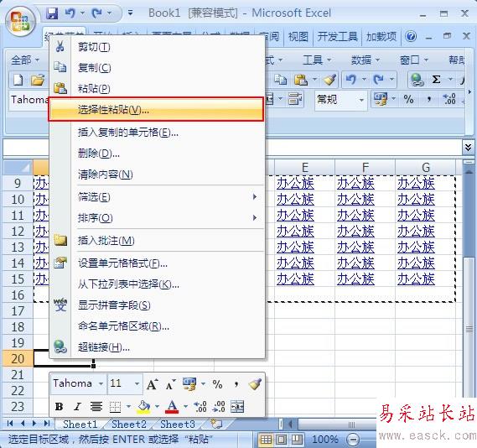Choose 超链接(H) from context menu

pos(157,347)
